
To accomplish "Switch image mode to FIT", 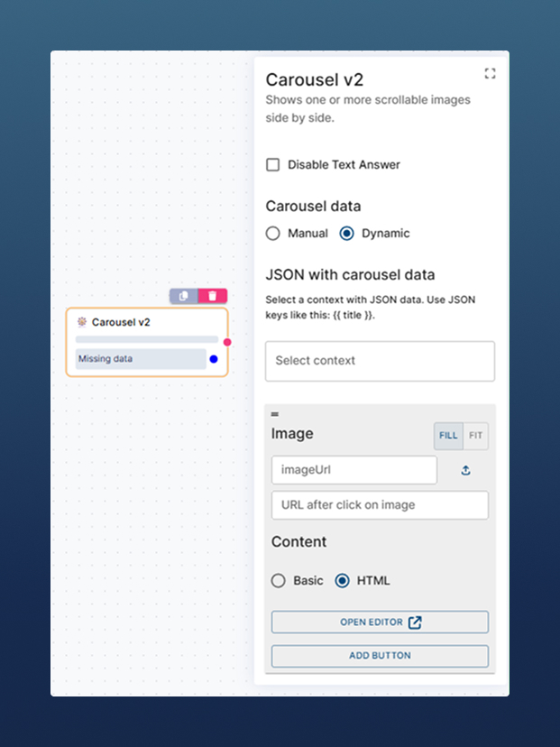I will 475,436.
